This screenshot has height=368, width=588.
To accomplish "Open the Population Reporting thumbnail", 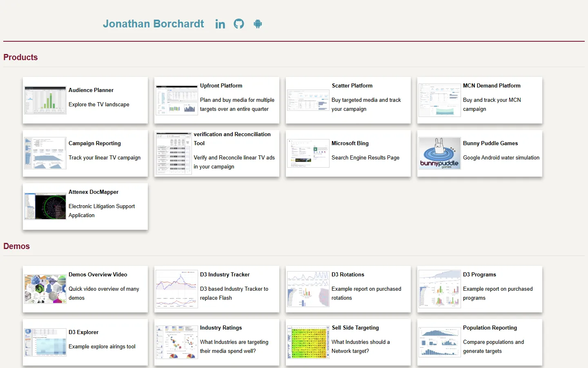I will click(440, 342).
